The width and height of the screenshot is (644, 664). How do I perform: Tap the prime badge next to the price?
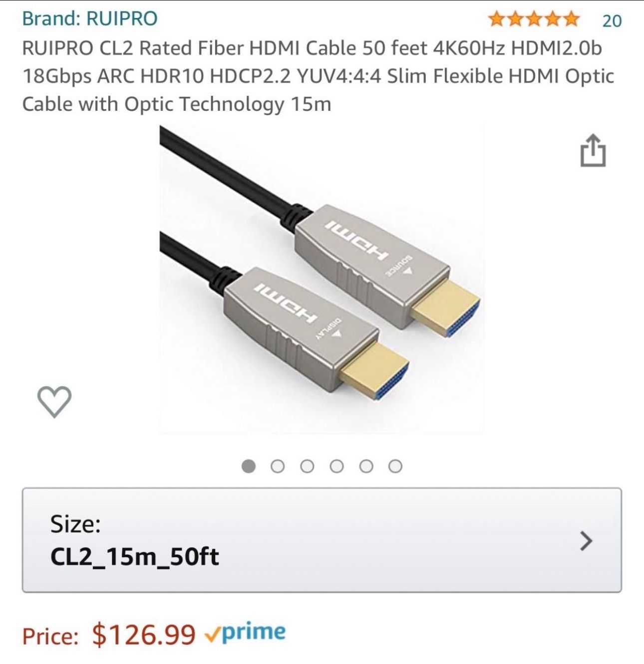[x=246, y=633]
